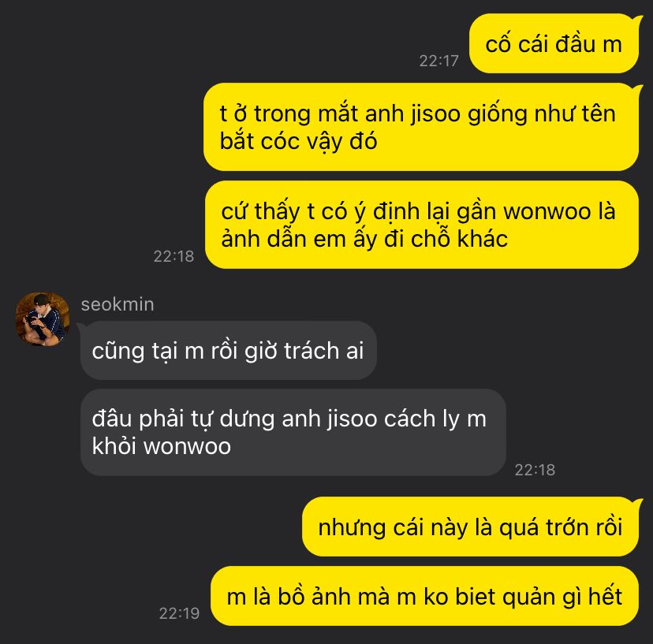Tap "ảnh dẫn em ấy đi chỗ khác" line

coord(364,239)
